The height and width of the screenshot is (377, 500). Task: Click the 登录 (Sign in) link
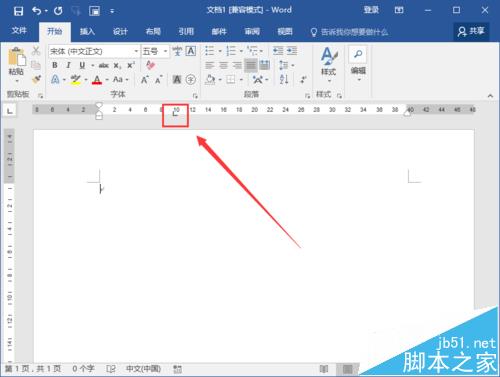tap(371, 10)
